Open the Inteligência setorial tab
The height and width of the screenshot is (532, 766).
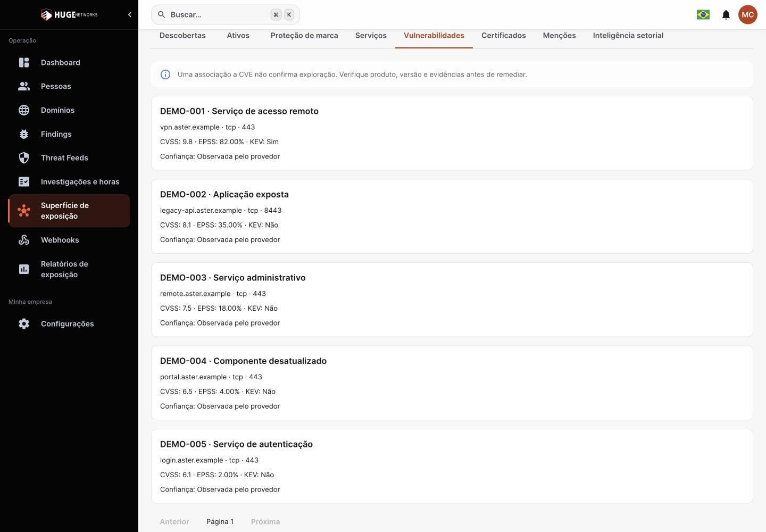click(x=628, y=36)
